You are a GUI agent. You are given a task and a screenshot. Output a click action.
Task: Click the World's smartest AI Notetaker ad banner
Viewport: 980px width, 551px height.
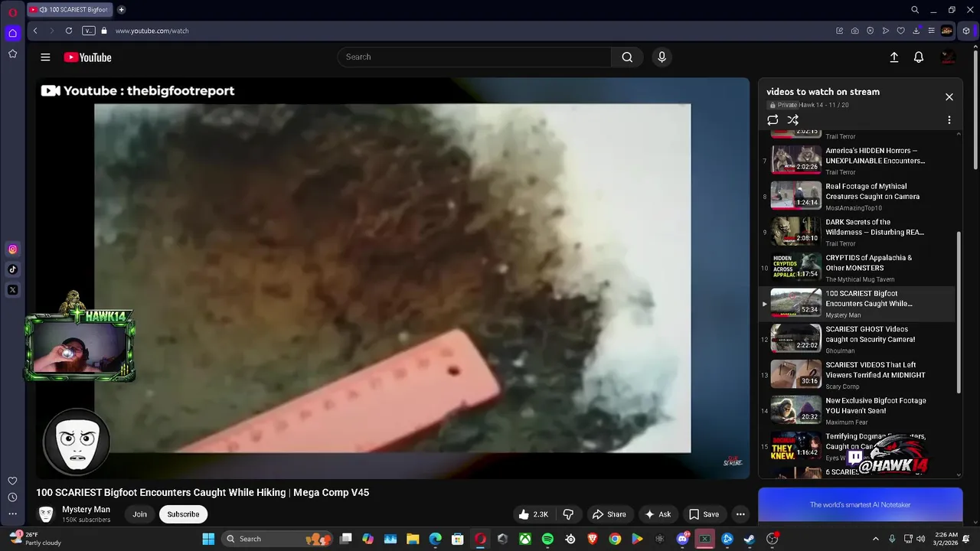[861, 505]
